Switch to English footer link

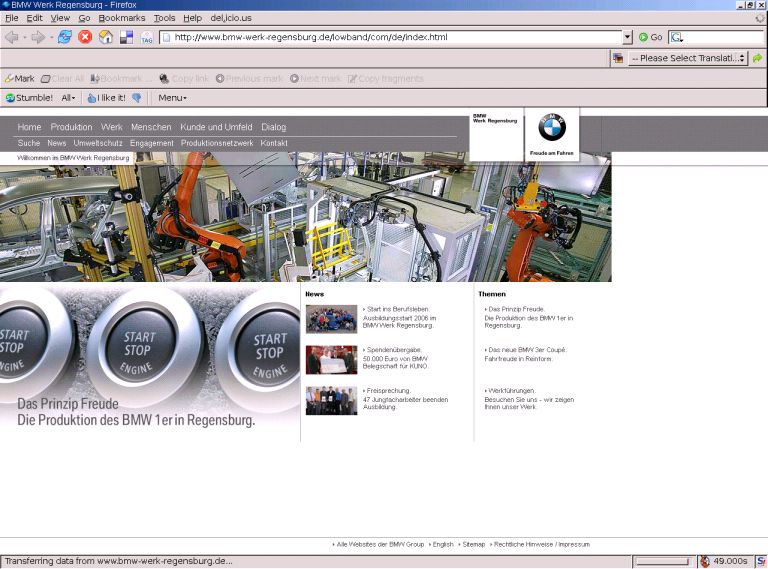click(x=443, y=545)
